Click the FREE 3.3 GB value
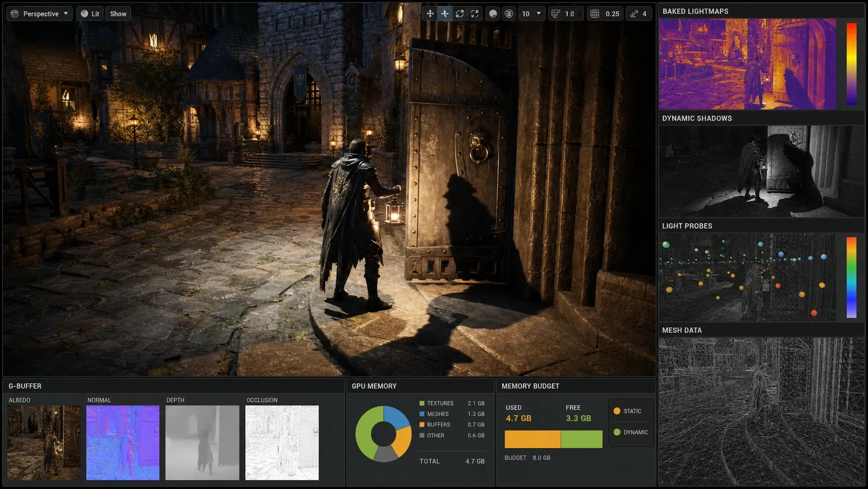868x489 pixels. coord(578,418)
